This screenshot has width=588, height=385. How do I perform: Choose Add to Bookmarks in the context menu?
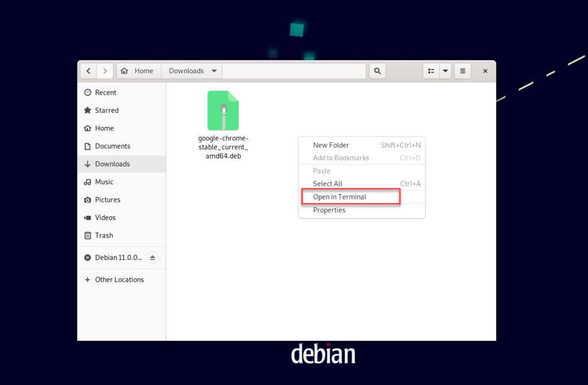[362, 158]
